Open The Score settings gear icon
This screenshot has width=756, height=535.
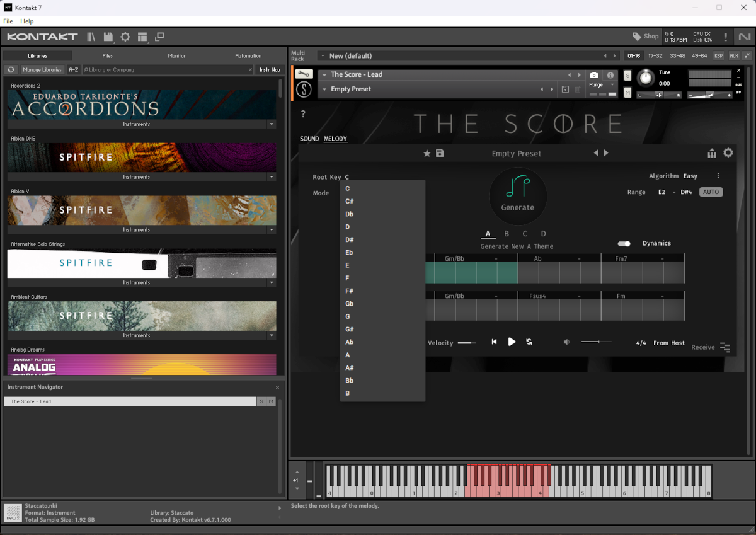tap(728, 152)
